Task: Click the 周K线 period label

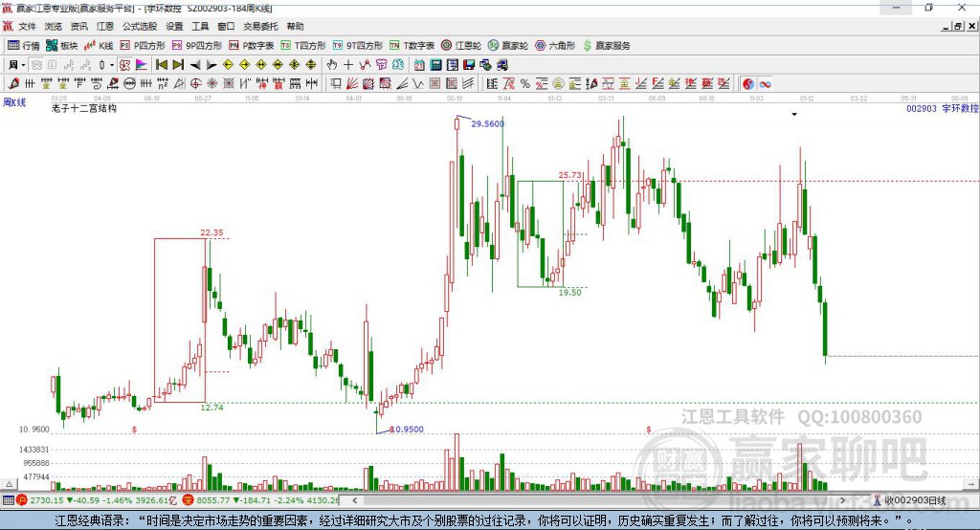Action: tap(14, 102)
